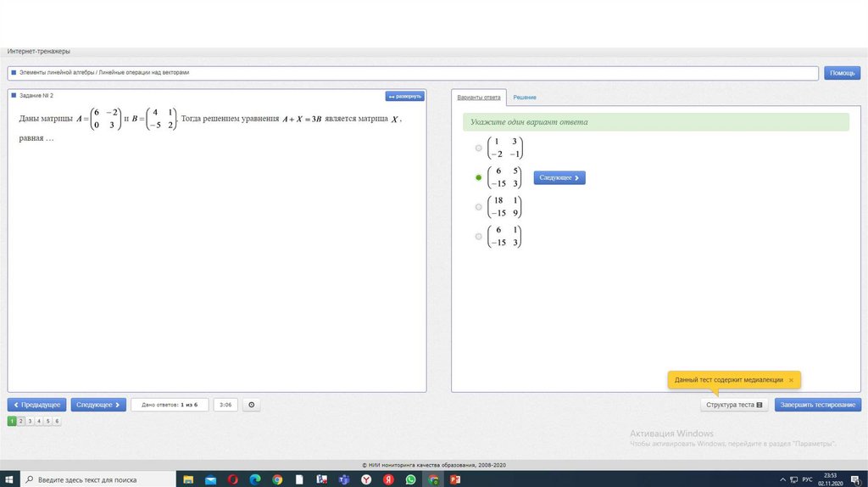Select the answer matrix 18 1 / -15 9
The image size is (868, 487).
pos(479,206)
